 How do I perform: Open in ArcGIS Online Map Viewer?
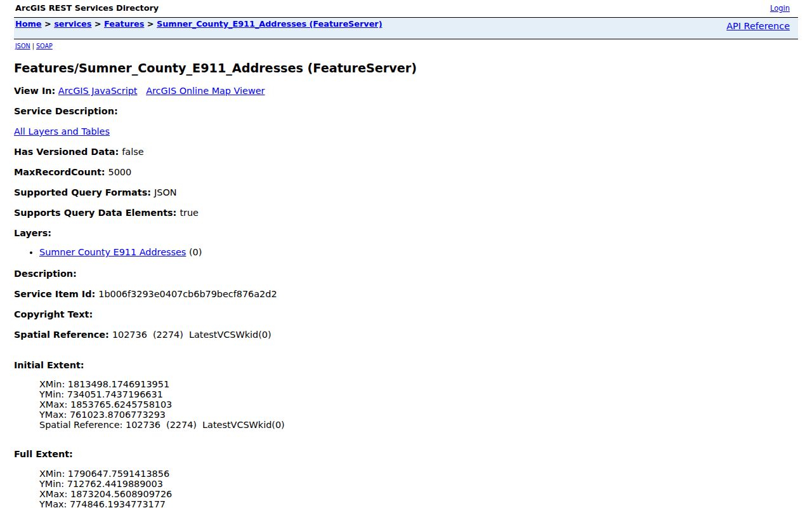(206, 91)
